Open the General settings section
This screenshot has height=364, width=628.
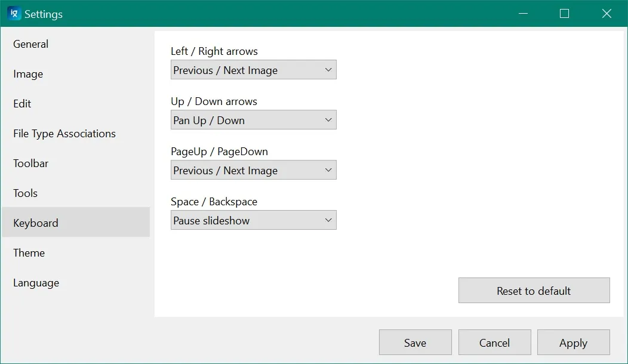point(76,44)
